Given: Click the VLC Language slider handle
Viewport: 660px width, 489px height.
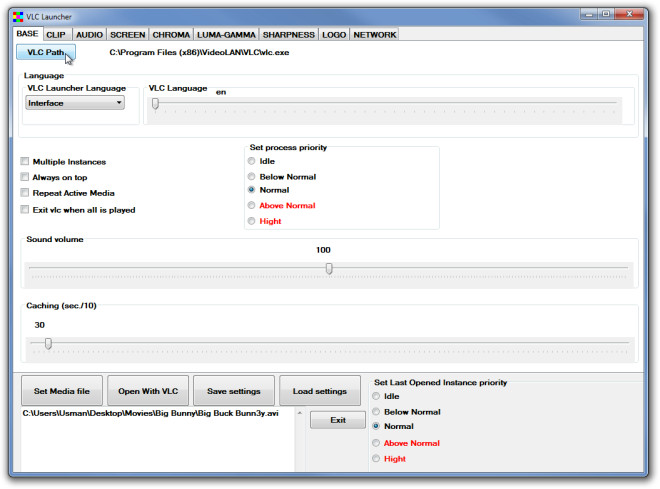Looking at the screenshot, I should [x=155, y=103].
